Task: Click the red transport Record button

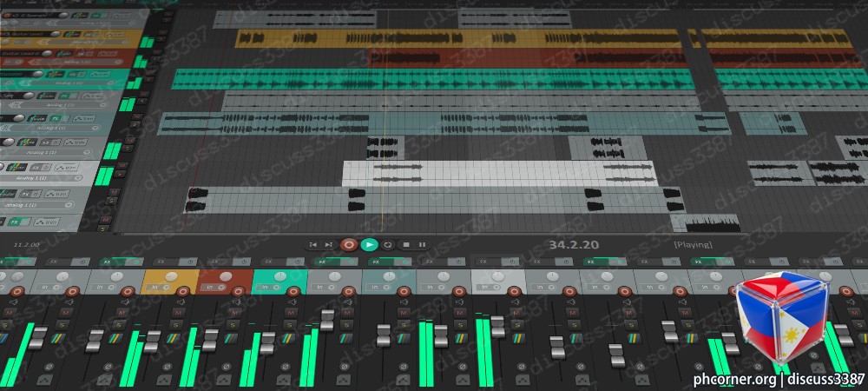Action: (348, 244)
